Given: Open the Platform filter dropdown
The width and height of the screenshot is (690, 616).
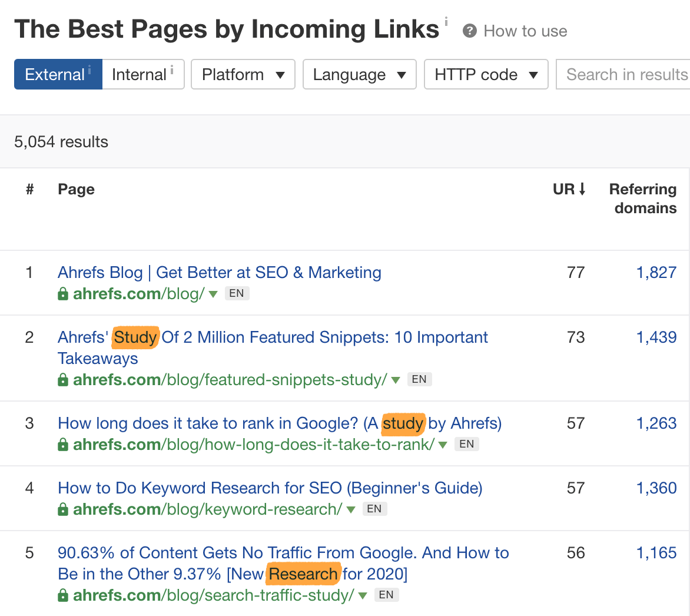Looking at the screenshot, I should pyautogui.click(x=243, y=75).
